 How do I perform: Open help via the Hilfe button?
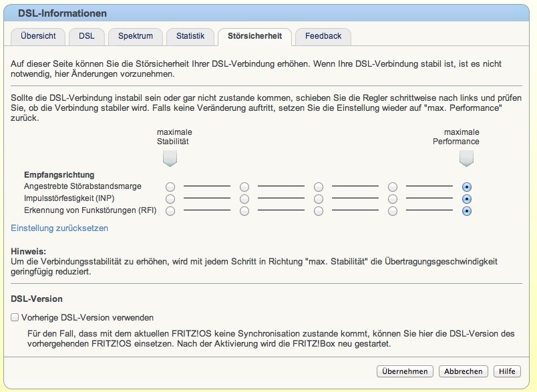(x=508, y=371)
